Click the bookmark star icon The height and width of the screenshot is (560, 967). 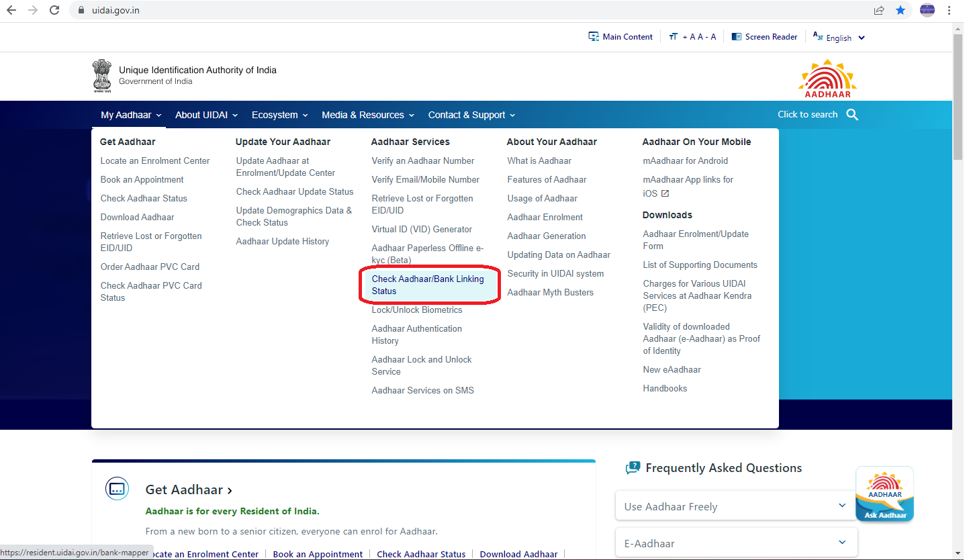pyautogui.click(x=901, y=10)
